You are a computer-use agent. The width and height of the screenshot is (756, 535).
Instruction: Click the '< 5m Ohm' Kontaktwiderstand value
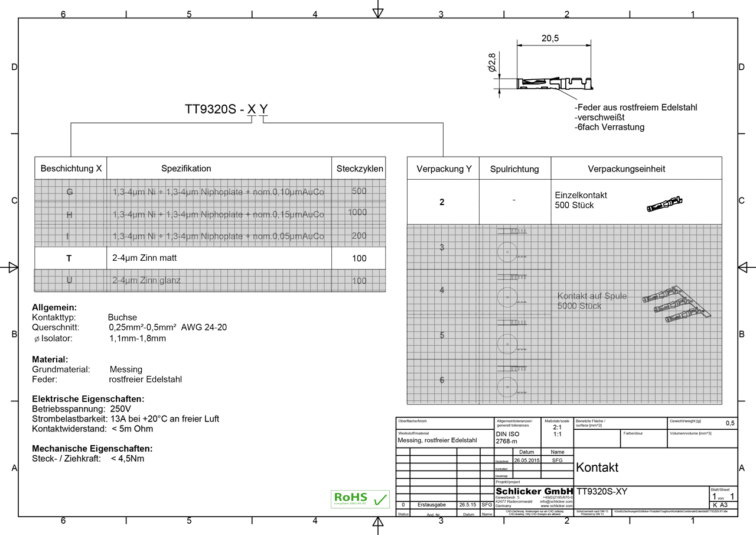pyautogui.click(x=132, y=429)
